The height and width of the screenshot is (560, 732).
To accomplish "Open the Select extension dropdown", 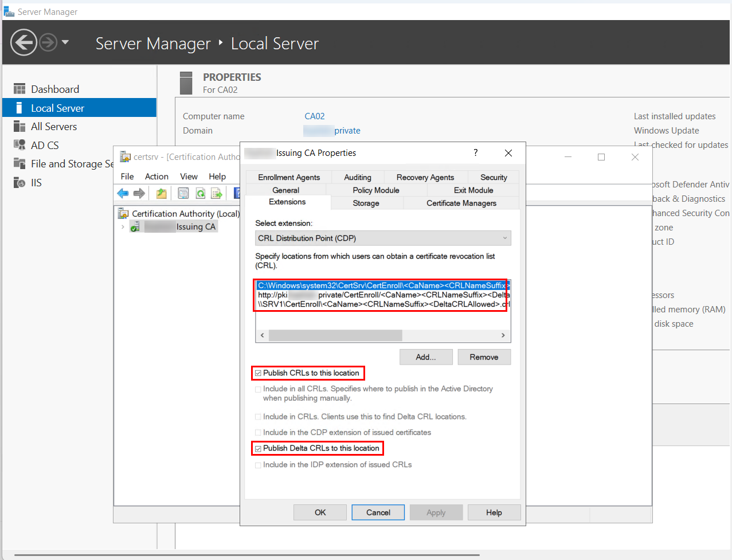I will coord(383,238).
